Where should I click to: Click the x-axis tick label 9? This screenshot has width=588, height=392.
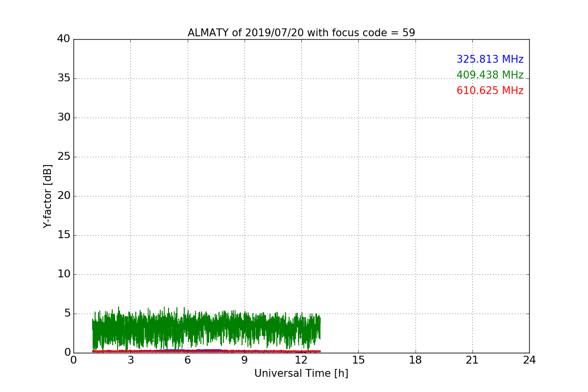pyautogui.click(x=245, y=360)
